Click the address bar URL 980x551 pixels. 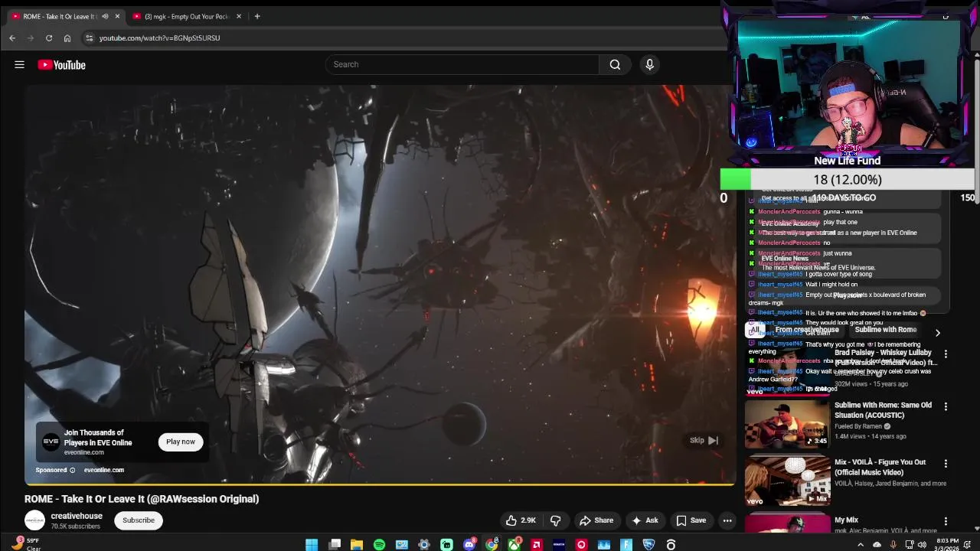(x=159, y=37)
